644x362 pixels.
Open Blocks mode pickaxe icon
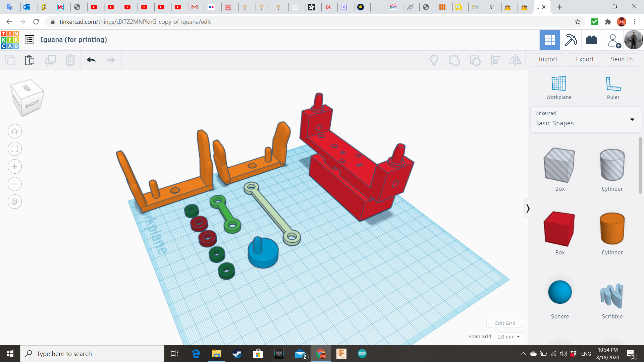click(x=571, y=40)
